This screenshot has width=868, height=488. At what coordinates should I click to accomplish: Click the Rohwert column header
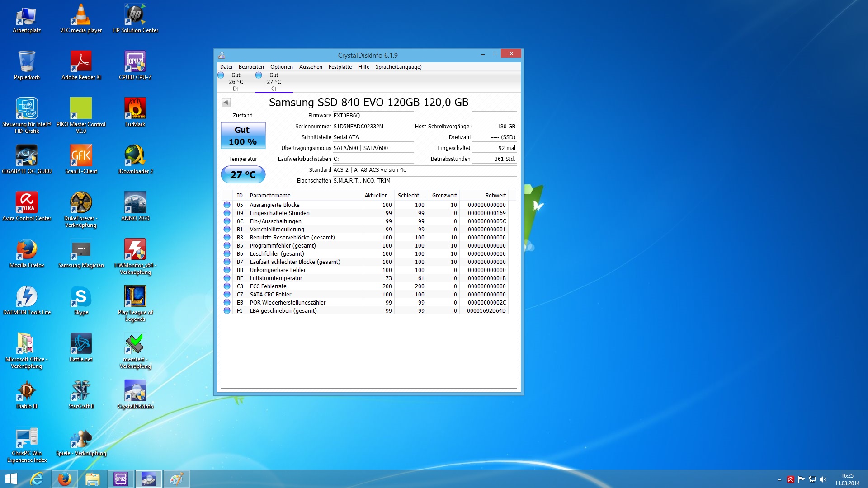[x=495, y=196]
